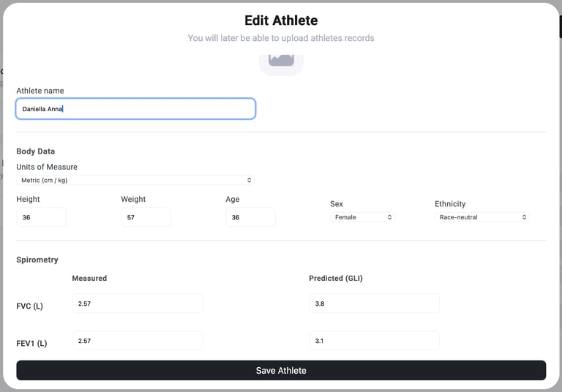Focus the Height input box
The height and width of the screenshot is (392, 562).
point(41,217)
